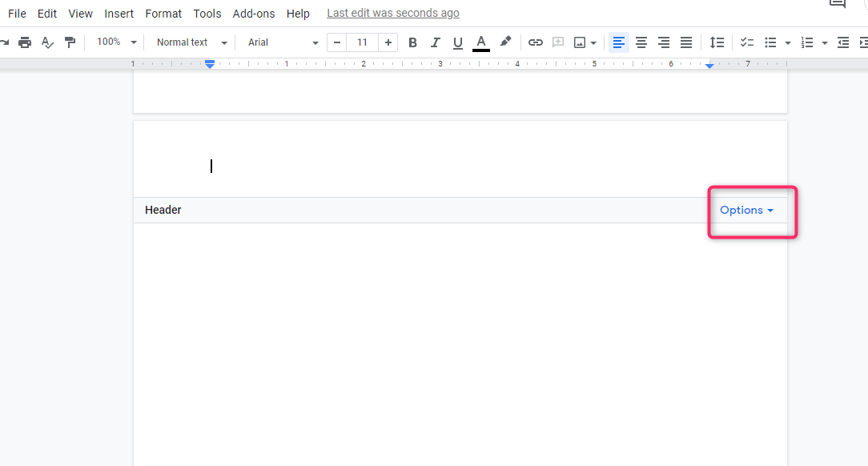Image resolution: width=868 pixels, height=466 pixels.
Task: Open the File menu
Action: coord(17,14)
